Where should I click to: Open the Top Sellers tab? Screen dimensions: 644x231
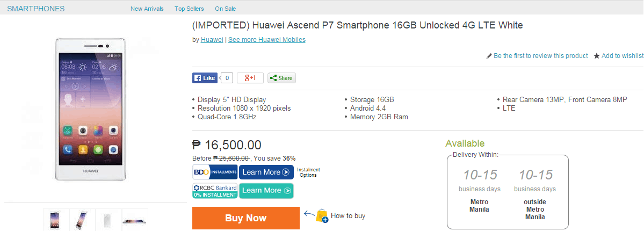pos(189,9)
